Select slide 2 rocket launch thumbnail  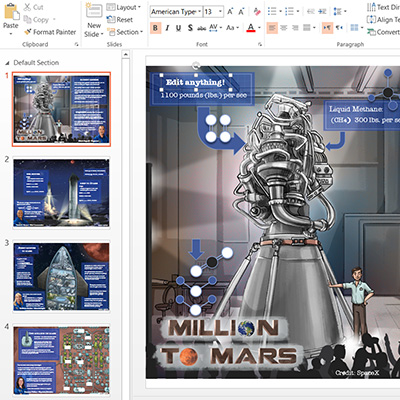click(61, 193)
